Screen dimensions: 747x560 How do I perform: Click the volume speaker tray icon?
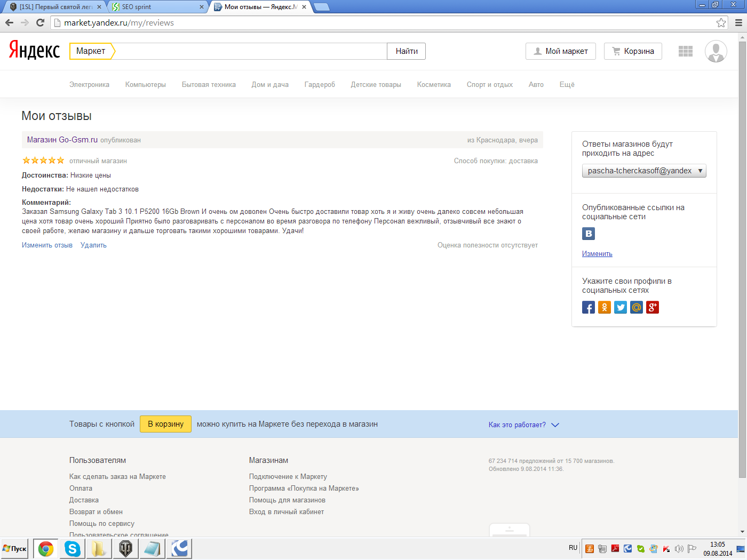(679, 548)
